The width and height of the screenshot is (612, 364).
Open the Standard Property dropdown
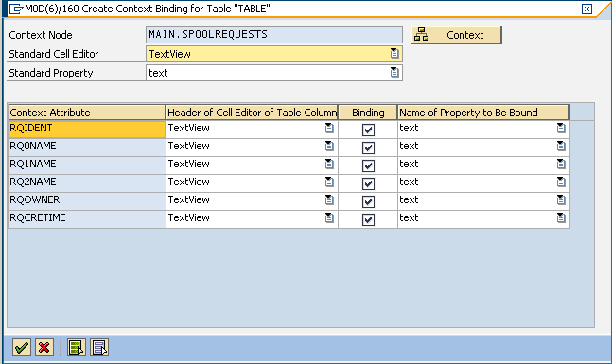[394, 72]
